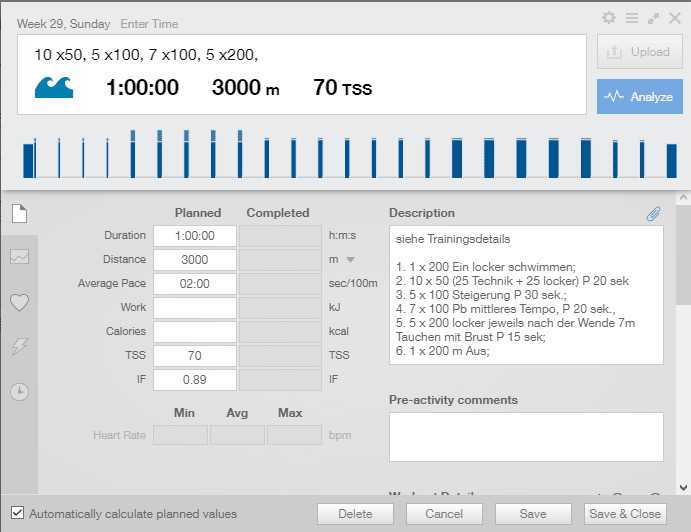This screenshot has height=532, width=691.
Task: Click the paperclip attachment icon
Action: tap(653, 213)
